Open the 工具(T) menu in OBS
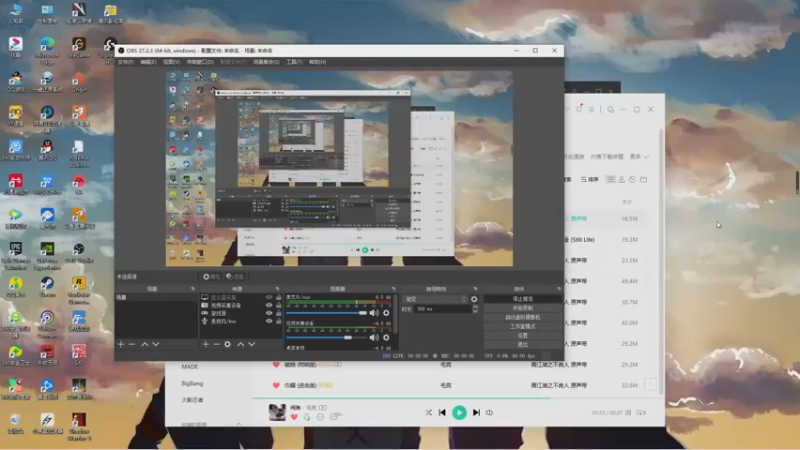This screenshot has height=450, width=800. pyautogui.click(x=294, y=62)
